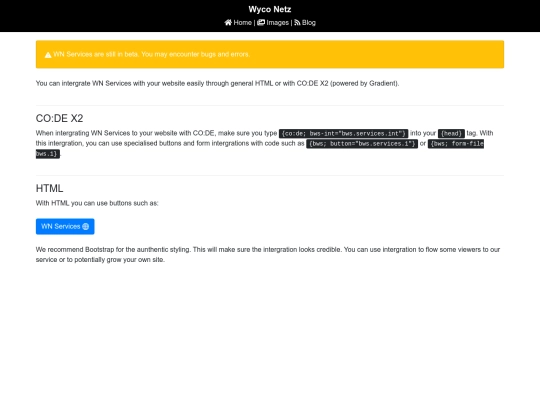540x405 pixels.
Task: Click the text "With HTML you can use buttons such as:"
Action: coord(97,203)
